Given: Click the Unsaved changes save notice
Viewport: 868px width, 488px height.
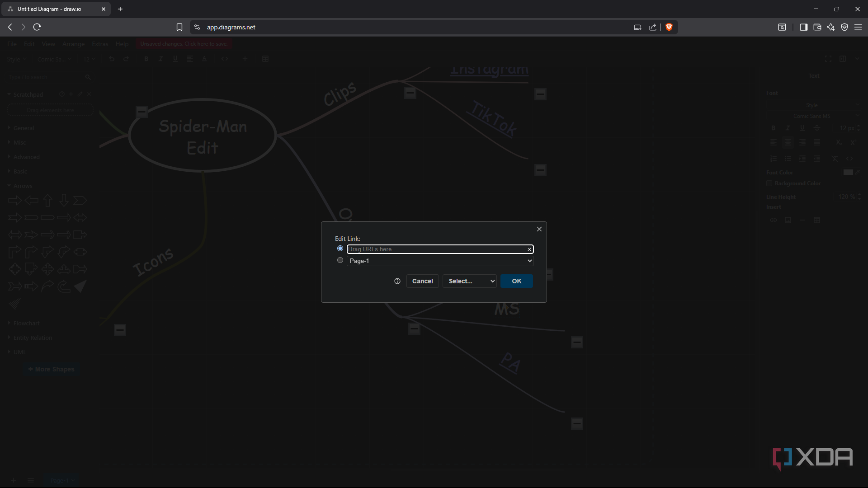Looking at the screenshot, I should 184,44.
